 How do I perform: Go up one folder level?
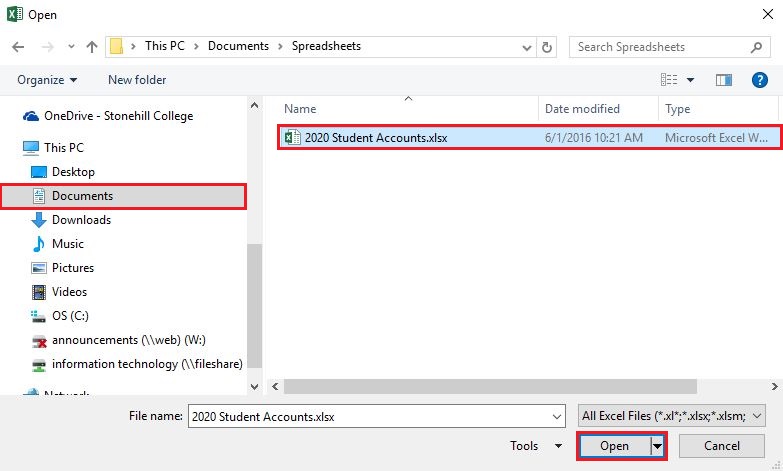click(92, 47)
